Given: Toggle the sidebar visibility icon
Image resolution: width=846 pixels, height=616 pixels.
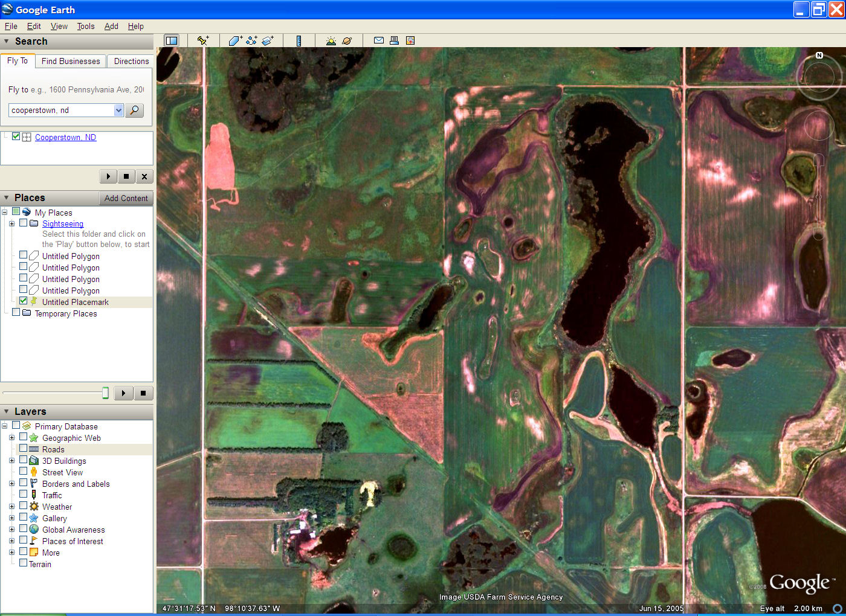Looking at the screenshot, I should (x=172, y=40).
